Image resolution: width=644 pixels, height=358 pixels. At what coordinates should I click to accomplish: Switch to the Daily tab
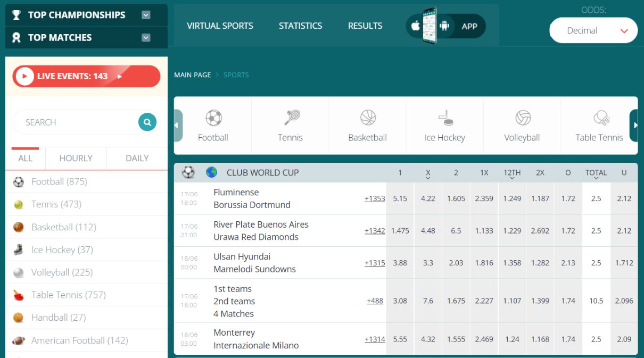point(137,158)
